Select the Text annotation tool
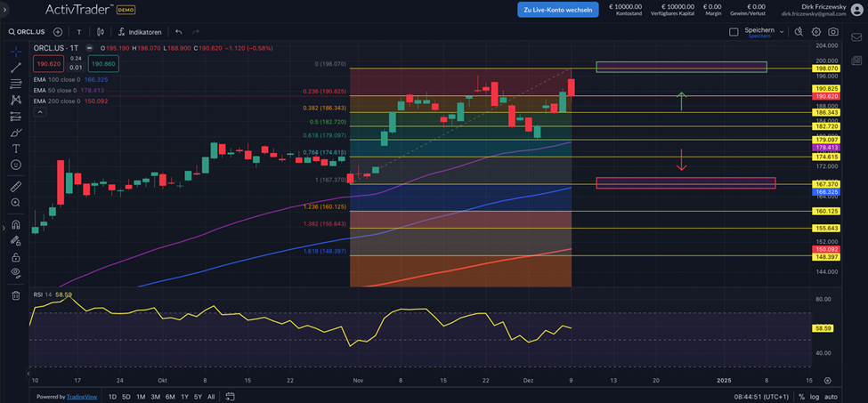The width and height of the screenshot is (868, 403). pos(16,149)
